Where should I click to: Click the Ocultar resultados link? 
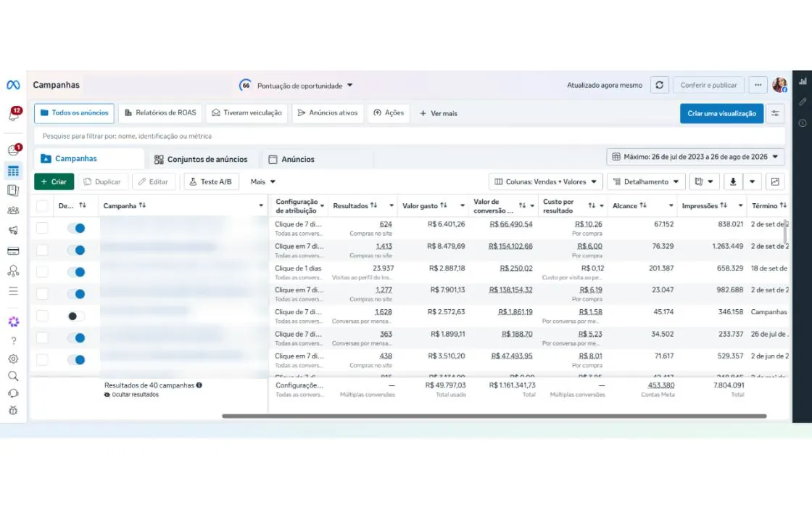(x=131, y=395)
